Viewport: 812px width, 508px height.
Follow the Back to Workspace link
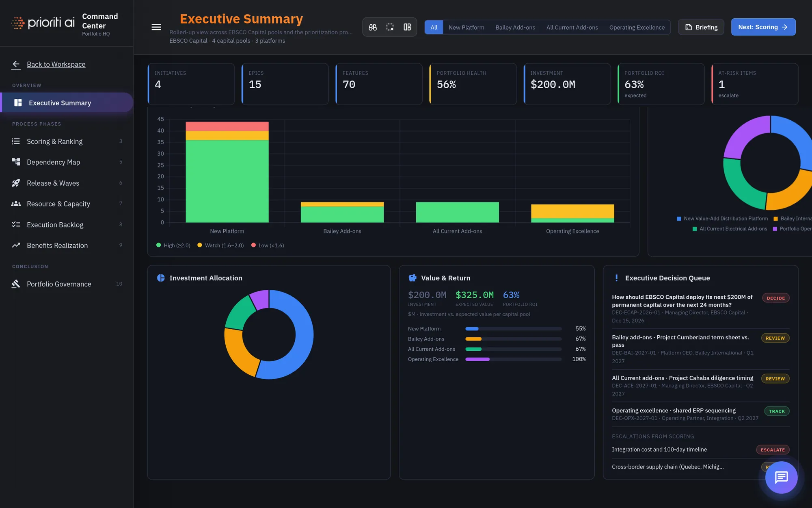point(56,64)
